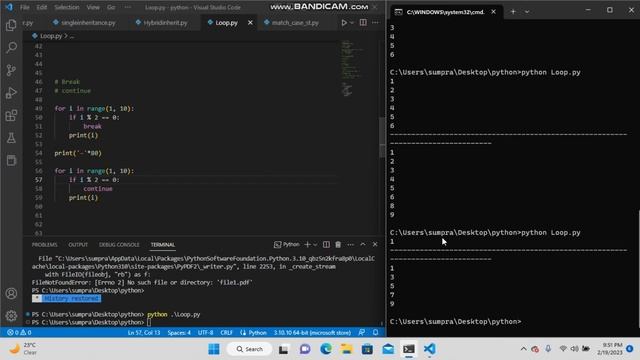Select the TERMINAL panel tab
The image size is (640, 360).
pos(162,244)
